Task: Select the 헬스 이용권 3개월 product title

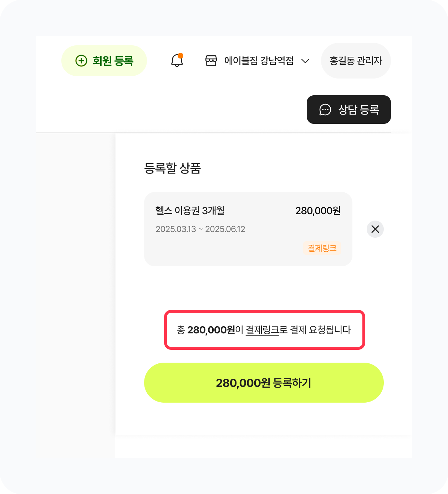Action: [x=190, y=211]
